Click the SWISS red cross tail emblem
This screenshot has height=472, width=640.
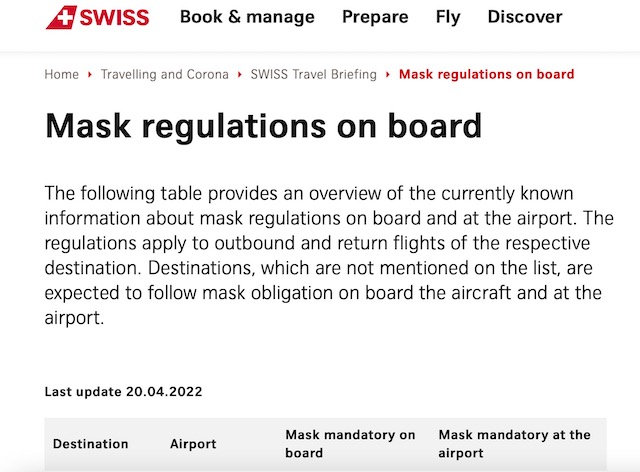(62, 18)
